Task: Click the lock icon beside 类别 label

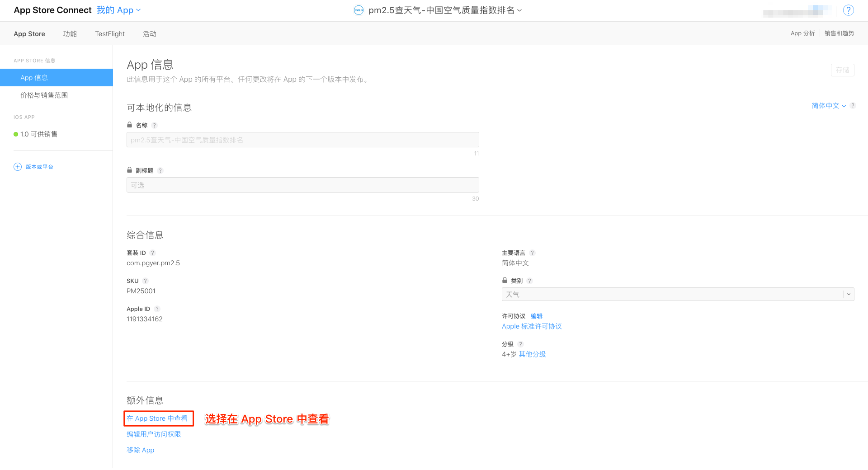Action: (x=505, y=280)
